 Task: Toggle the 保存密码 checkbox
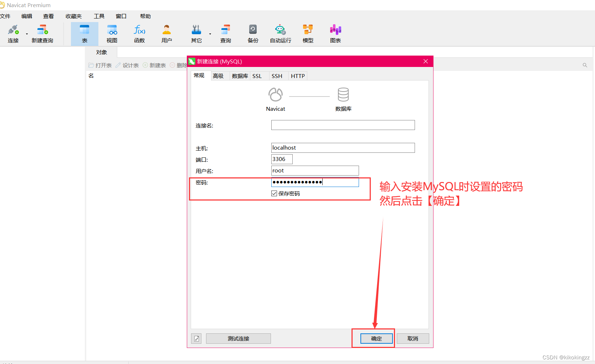(x=274, y=193)
